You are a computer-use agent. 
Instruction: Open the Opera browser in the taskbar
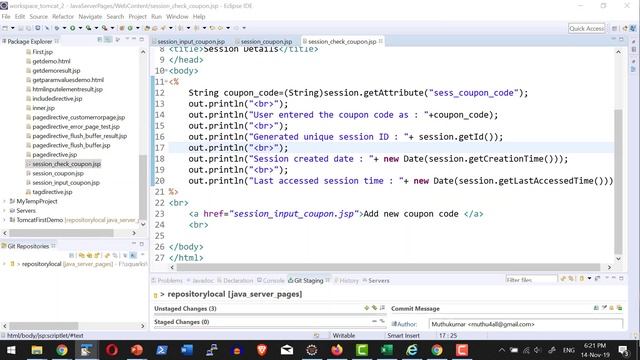(112, 350)
